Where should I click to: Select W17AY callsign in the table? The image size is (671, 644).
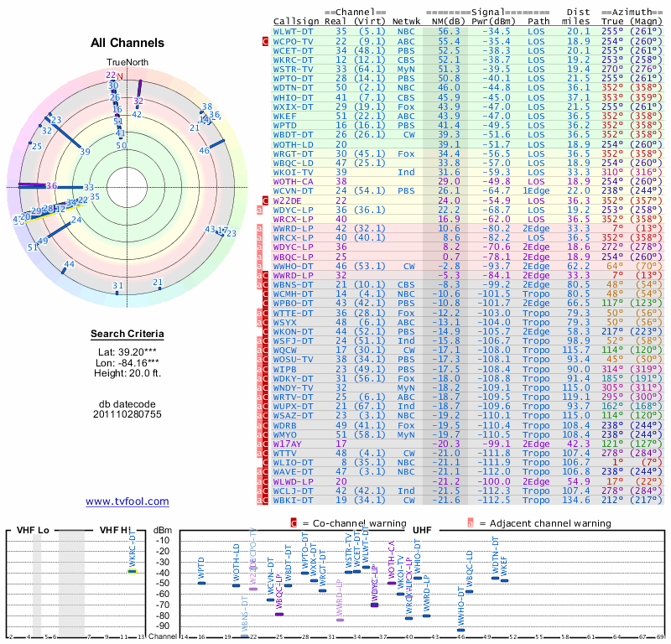coord(288,444)
